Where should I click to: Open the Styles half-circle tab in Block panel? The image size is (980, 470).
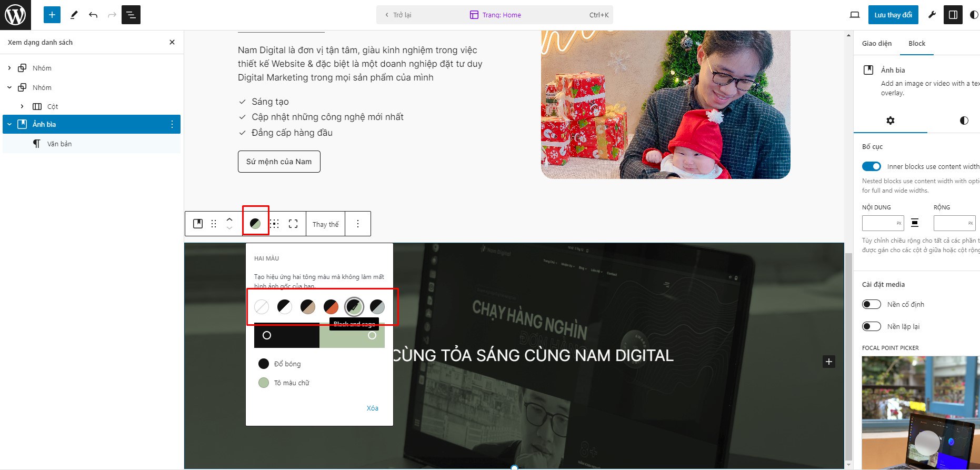point(964,121)
